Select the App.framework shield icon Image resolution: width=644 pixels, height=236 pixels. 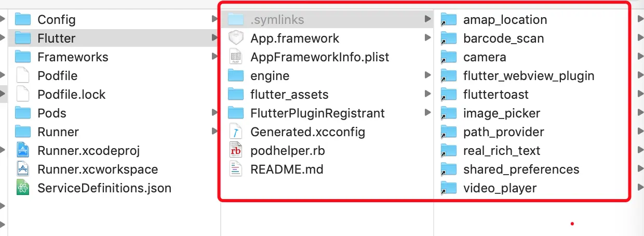(236, 38)
